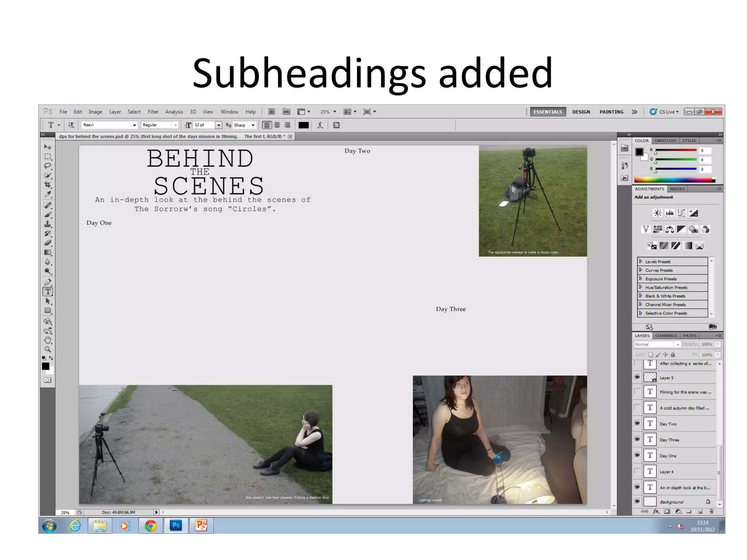Open the Raavi font family dropdown

point(134,125)
